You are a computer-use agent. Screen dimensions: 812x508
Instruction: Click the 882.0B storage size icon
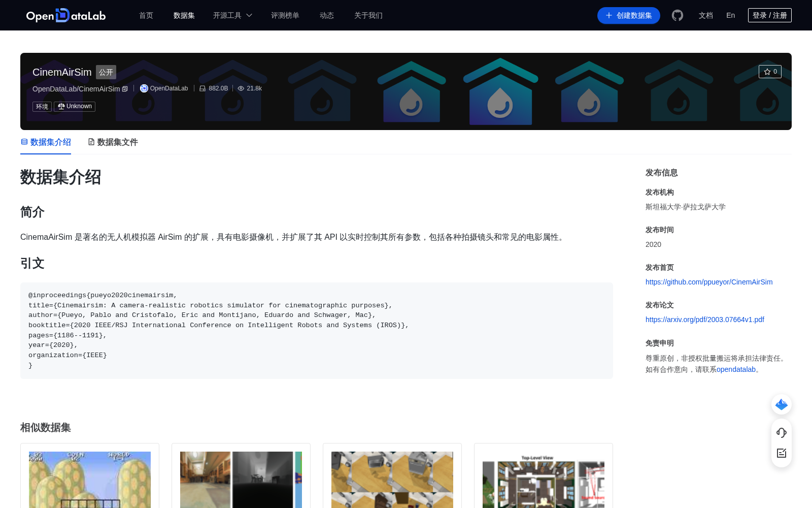(202, 88)
